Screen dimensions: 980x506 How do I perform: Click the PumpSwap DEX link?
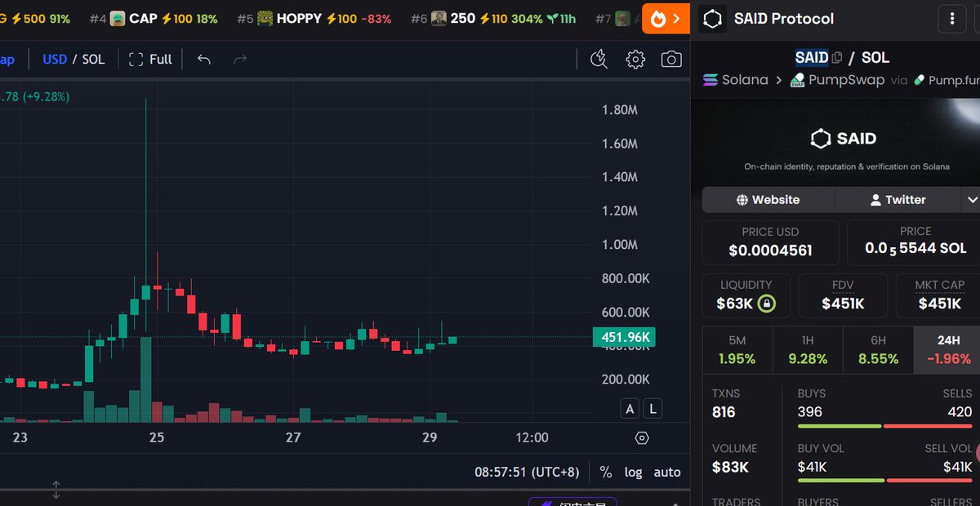coord(837,80)
